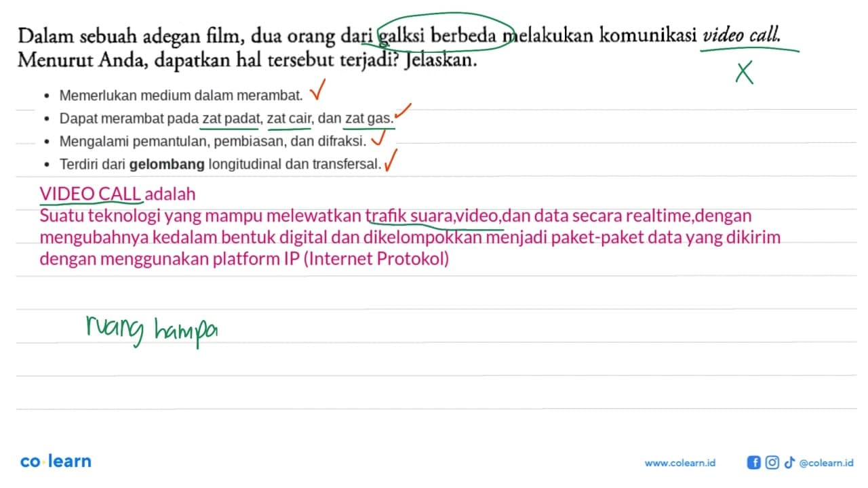Click the @colearn.id handle
The height and width of the screenshot is (488, 868).
pyautogui.click(x=827, y=463)
